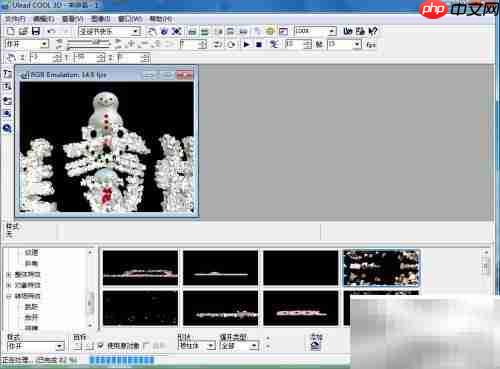Click the Add preset icon in the attribute bar
Viewport: 500px width, 369px height.
tap(316, 346)
